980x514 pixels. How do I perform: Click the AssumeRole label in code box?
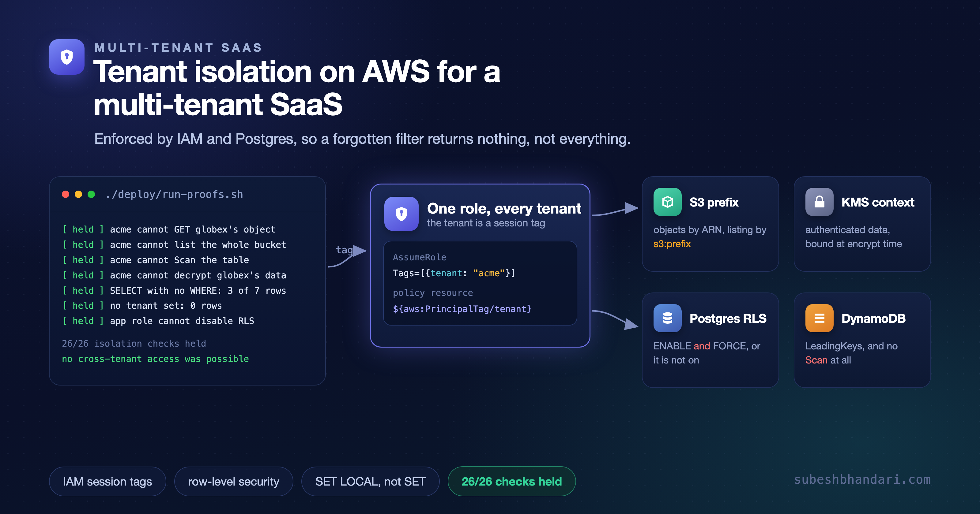click(x=419, y=257)
